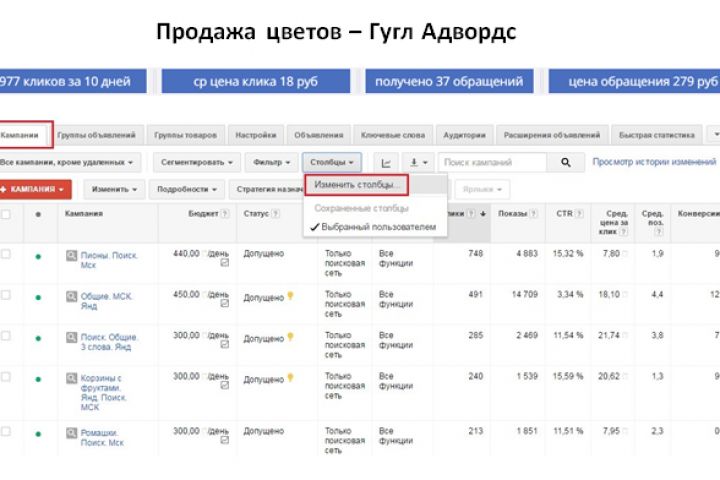The height and width of the screenshot is (480, 720).
Task: Open the Подробности dropdown
Action: 186,189
